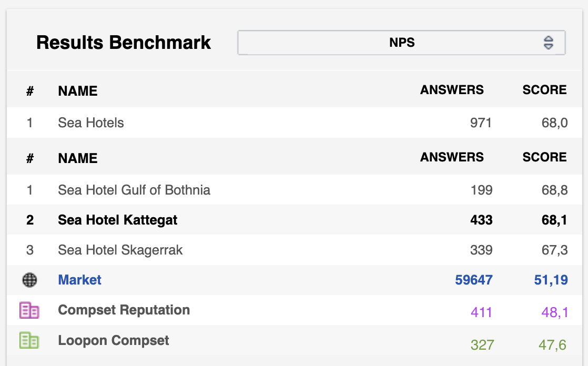Click Compset Reputation label
588x366 pixels.
124,310
